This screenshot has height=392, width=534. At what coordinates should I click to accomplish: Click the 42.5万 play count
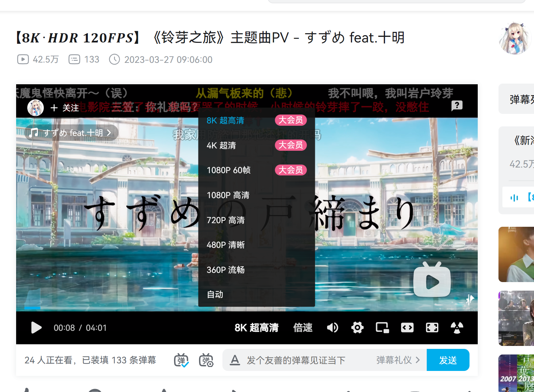38,60
